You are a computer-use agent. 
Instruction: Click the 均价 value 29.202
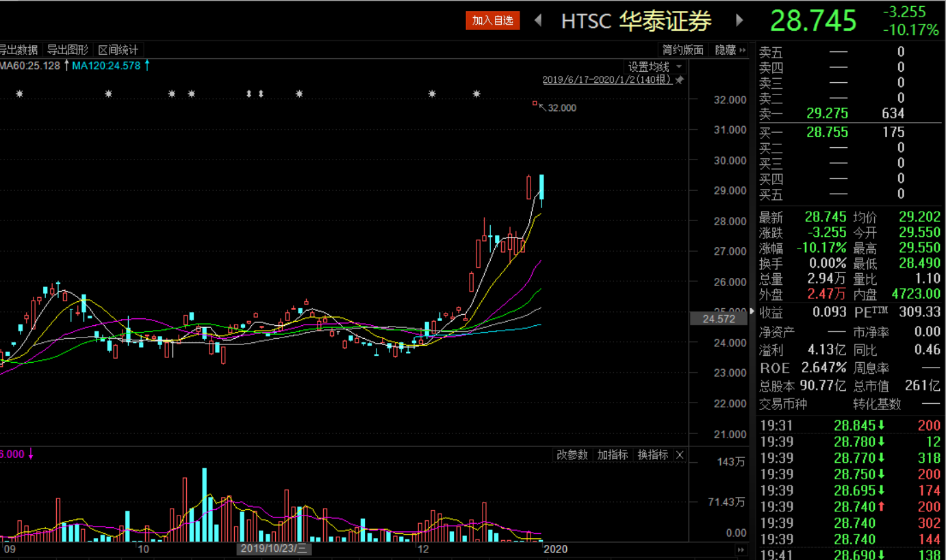919,218
